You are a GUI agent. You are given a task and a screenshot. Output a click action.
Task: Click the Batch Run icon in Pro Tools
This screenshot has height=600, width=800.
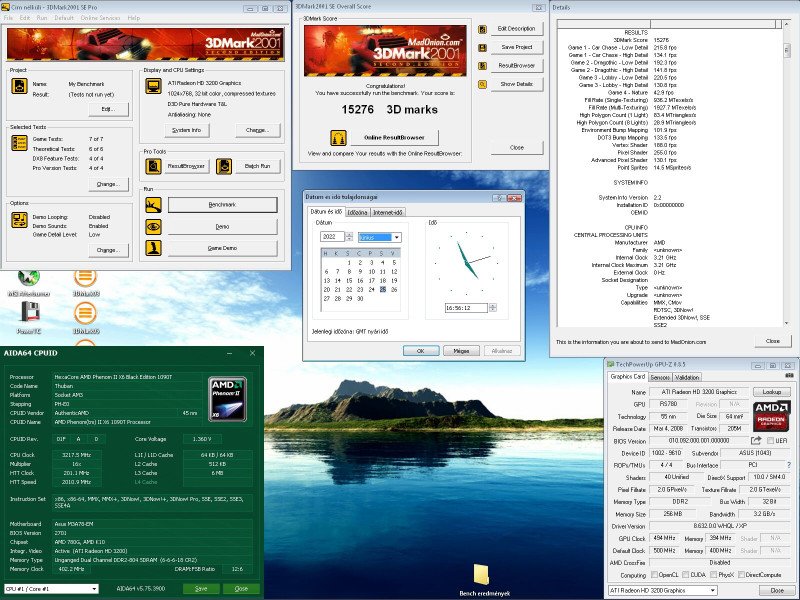225,165
